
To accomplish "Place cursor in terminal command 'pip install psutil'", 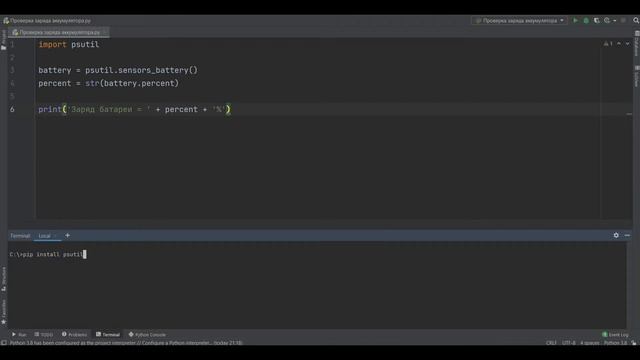I will point(52,254).
